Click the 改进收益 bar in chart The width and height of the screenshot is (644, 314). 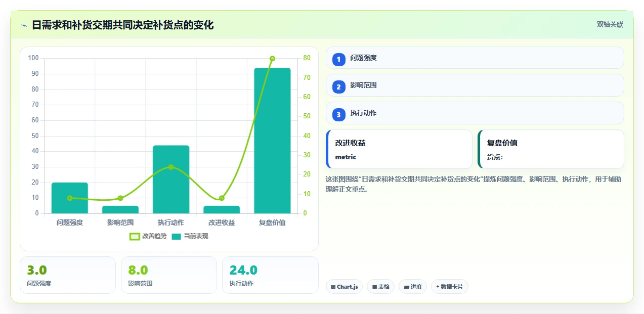pyautogui.click(x=222, y=209)
